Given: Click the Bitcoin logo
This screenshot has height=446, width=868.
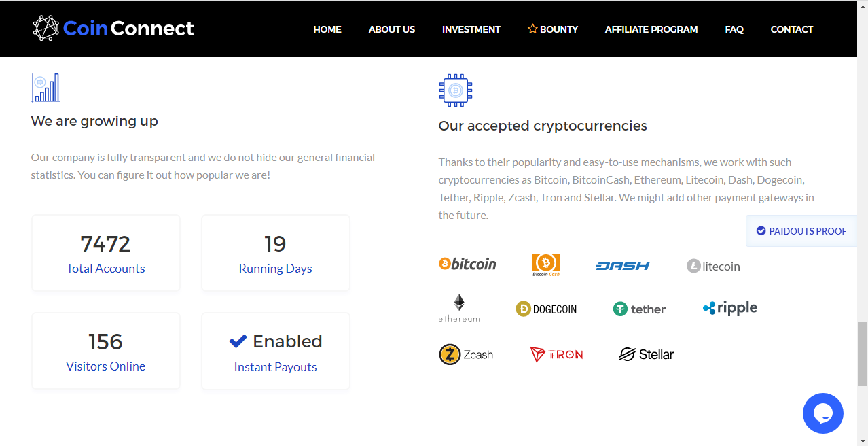Looking at the screenshot, I should [467, 264].
